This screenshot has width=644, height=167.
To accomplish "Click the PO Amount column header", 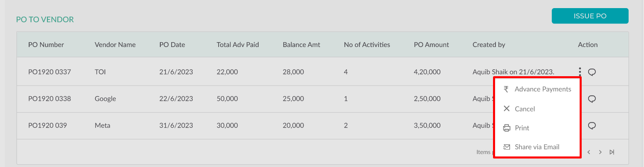I will 431,45.
